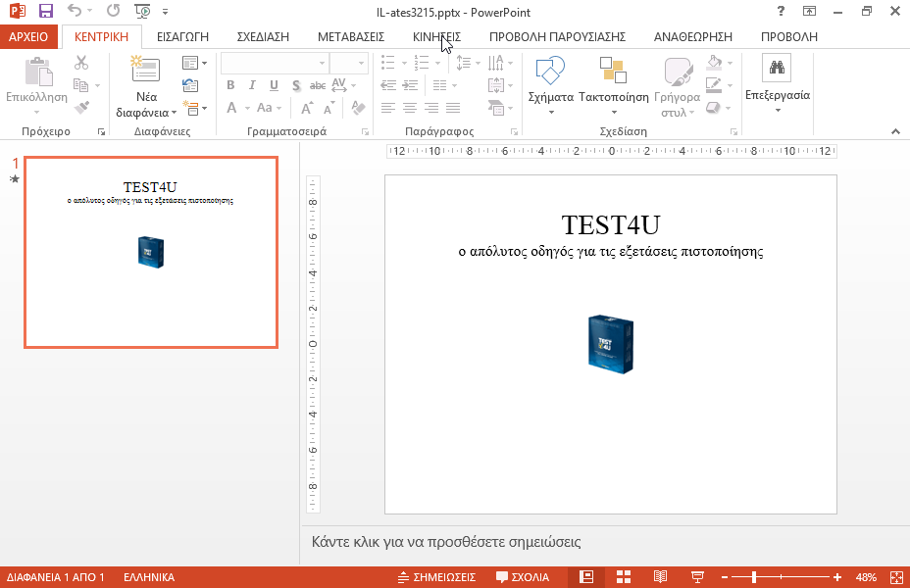Open the align text vertical options
Viewport: 910px width, 588px height.
pos(500,86)
